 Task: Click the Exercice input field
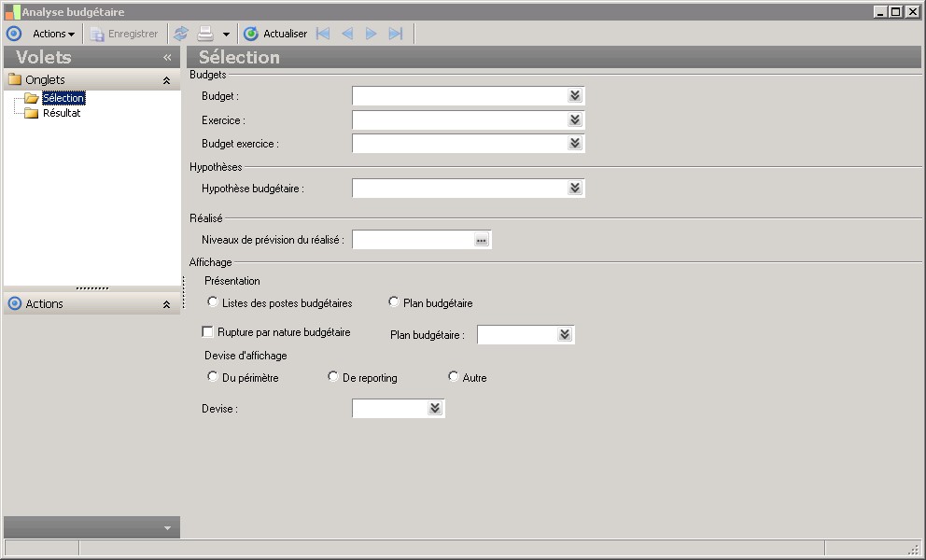[x=458, y=120]
